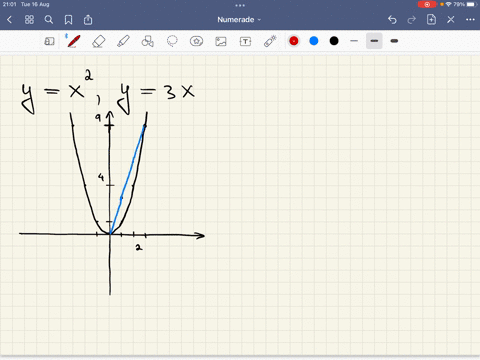Image resolution: width=480 pixels, height=360 pixels.
Task: Add a new page
Action: click(431, 19)
